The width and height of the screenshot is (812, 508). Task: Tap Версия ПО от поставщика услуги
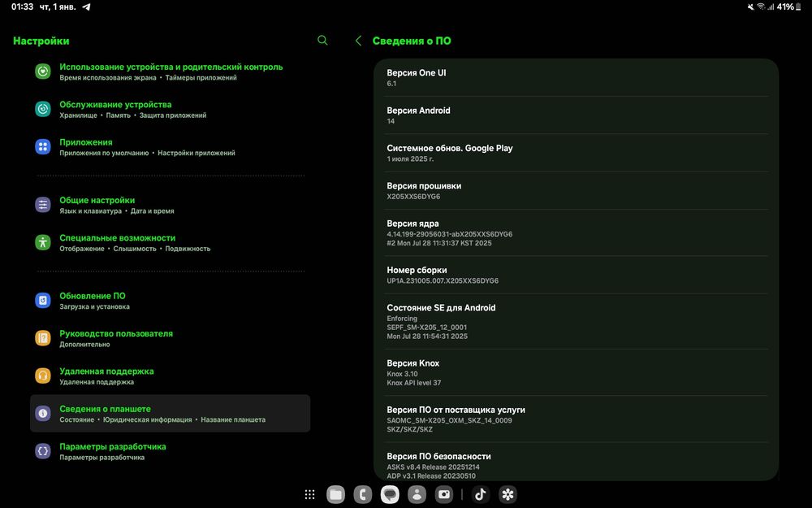[576, 419]
